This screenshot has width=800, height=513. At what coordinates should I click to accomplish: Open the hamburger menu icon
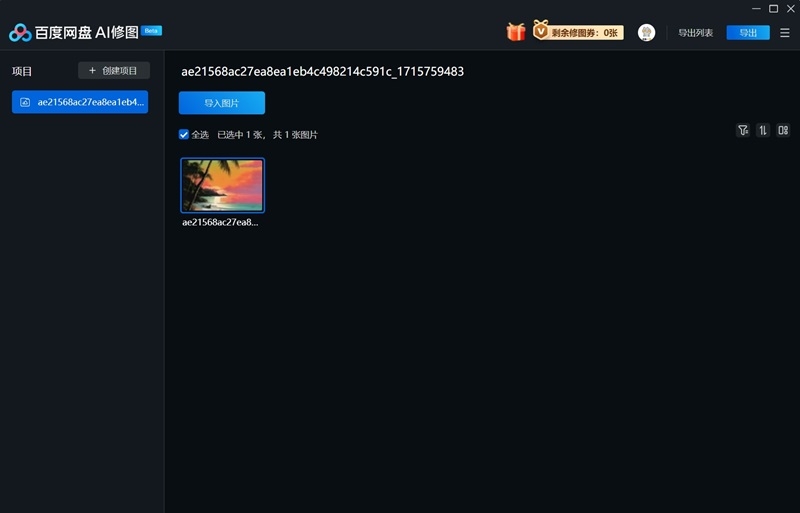point(785,33)
